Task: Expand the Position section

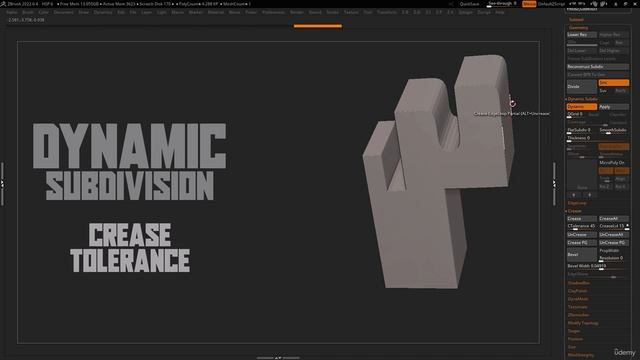Action: [575, 339]
